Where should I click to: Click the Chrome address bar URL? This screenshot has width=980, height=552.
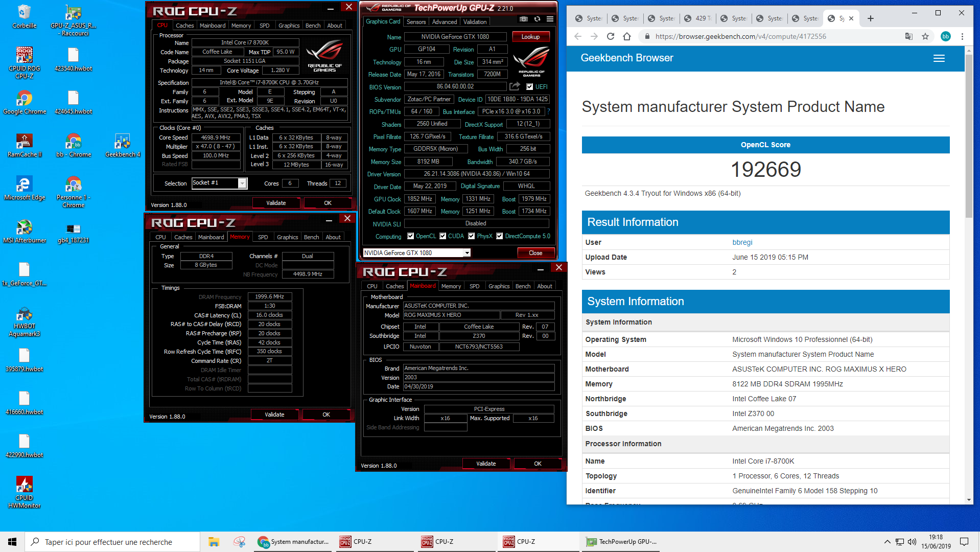[x=740, y=36]
